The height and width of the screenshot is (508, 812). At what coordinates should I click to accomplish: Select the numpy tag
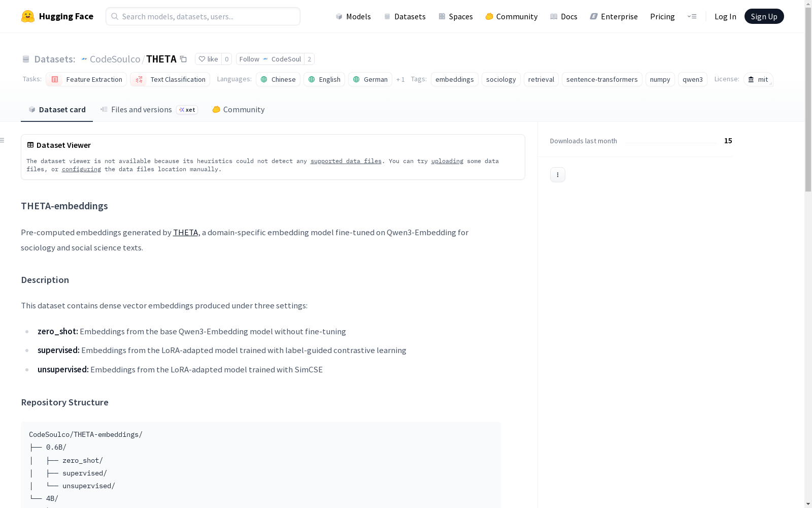pos(660,79)
